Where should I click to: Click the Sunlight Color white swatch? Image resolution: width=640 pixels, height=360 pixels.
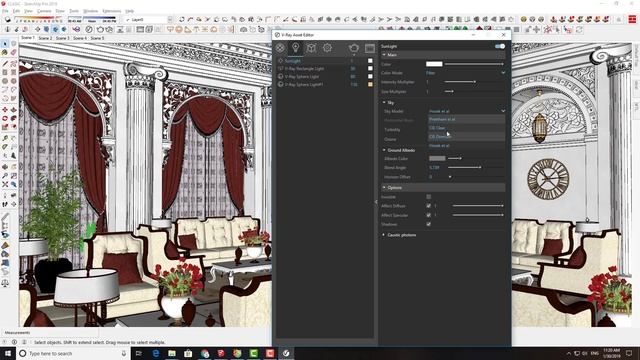tap(434, 64)
